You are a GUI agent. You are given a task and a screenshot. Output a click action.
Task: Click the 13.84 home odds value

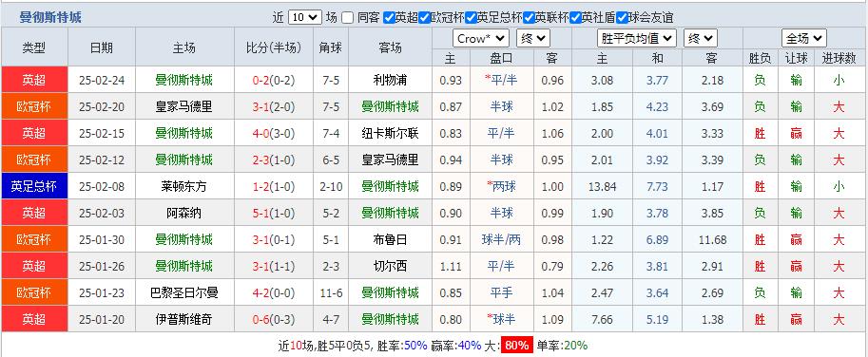[603, 186]
